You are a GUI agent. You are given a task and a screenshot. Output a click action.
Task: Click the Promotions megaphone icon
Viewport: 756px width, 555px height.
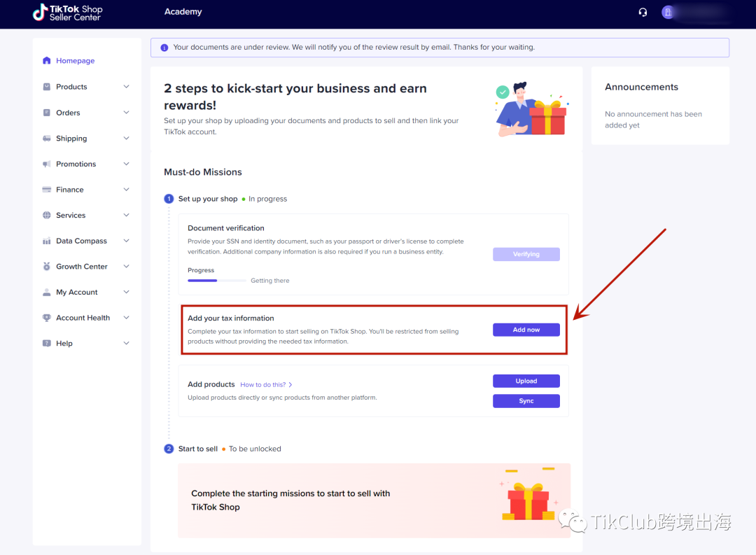click(47, 164)
